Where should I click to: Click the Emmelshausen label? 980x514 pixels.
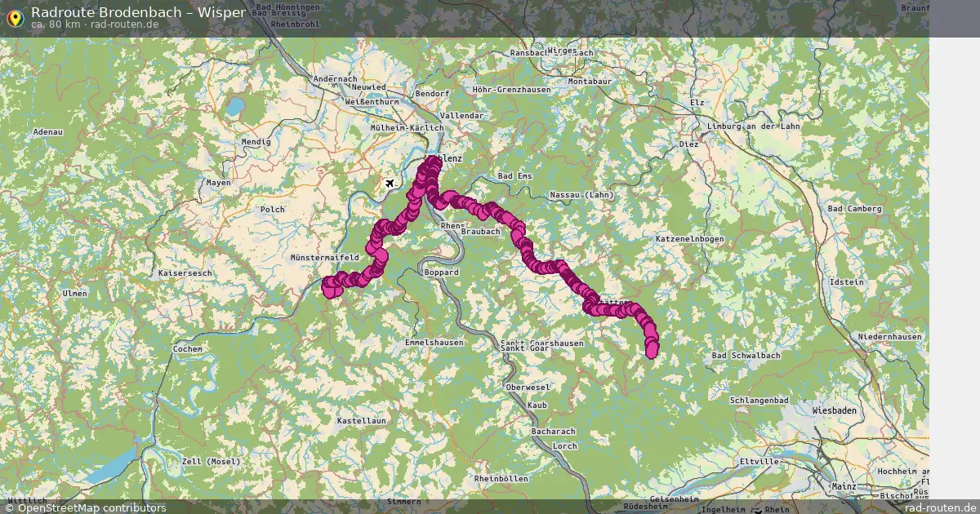[434, 343]
